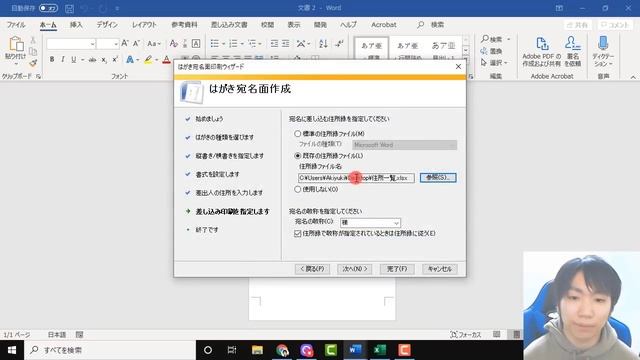The image size is (640, 360).
Task: Click the Bullets list icon
Action: coord(214,43)
